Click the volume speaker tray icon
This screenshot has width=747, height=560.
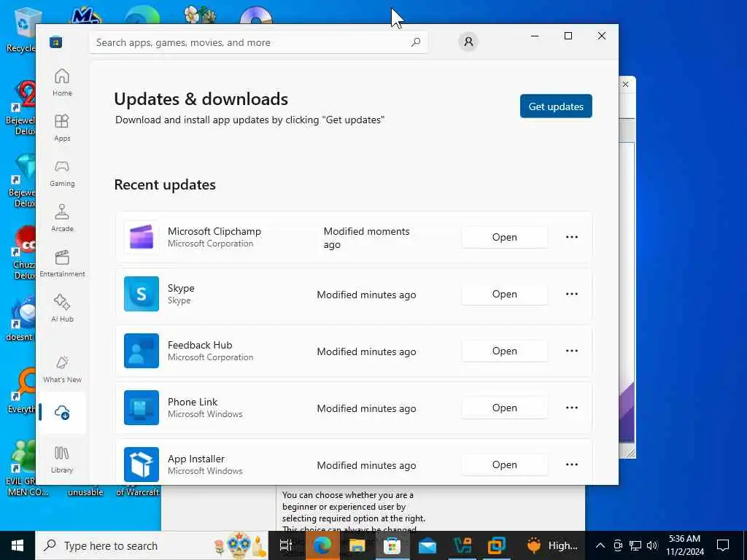point(652,545)
